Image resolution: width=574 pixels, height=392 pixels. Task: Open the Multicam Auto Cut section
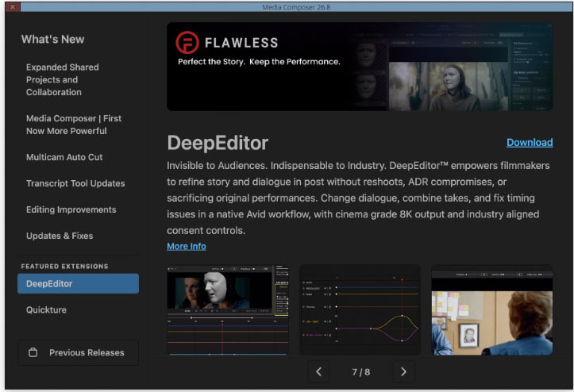tap(64, 157)
